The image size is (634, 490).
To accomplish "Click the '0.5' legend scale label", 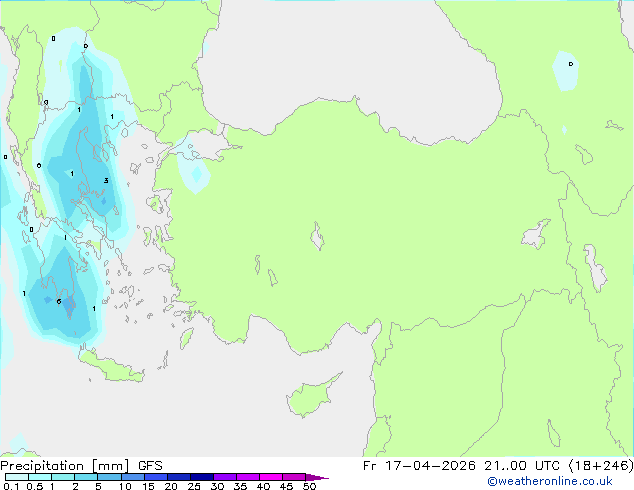I will click(x=35, y=486).
